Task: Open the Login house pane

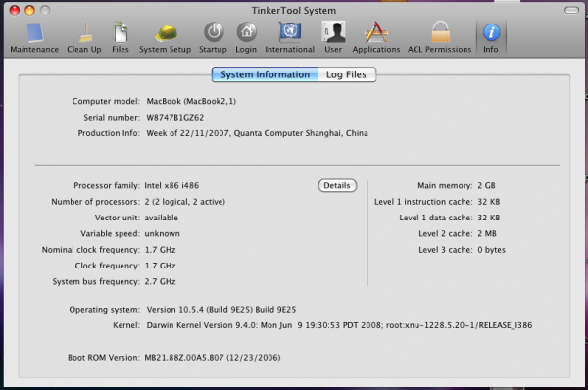Action: click(246, 38)
